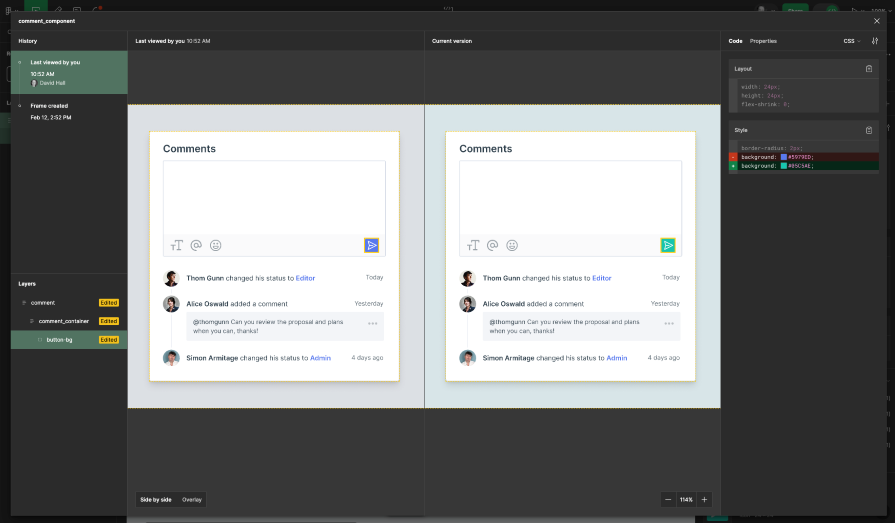This screenshot has height=523, width=895.
Task: Select the Code tab
Action: tap(735, 41)
